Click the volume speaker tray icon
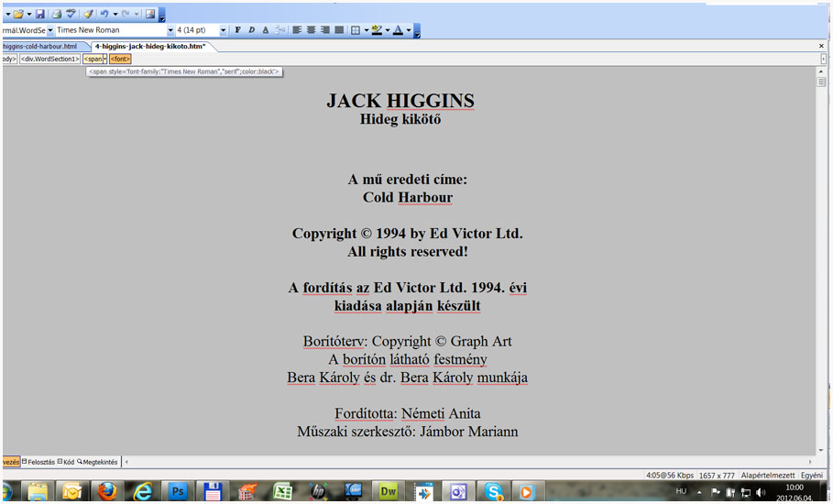Screen dimensions: 833x504 (762, 492)
